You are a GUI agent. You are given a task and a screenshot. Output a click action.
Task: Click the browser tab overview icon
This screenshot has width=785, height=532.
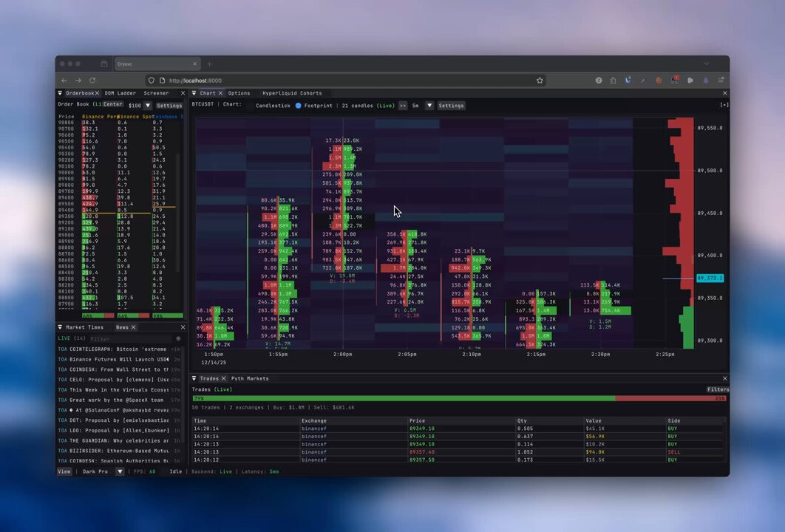[103, 64]
